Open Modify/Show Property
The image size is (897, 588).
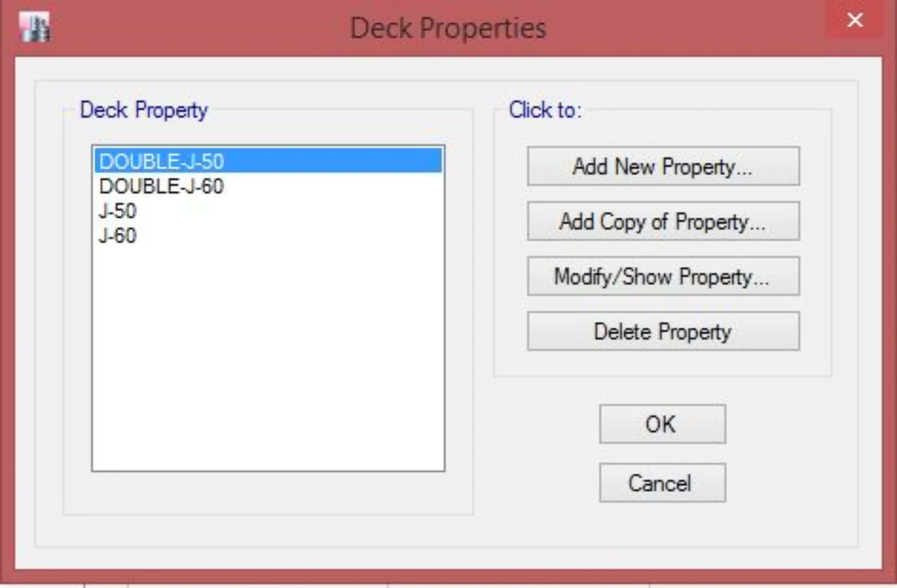tap(663, 276)
